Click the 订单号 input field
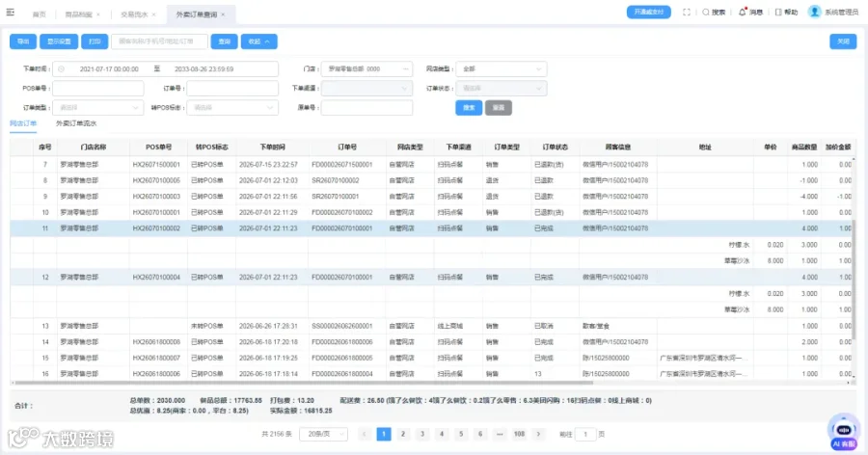Screen dimensions: 868x455 [x=232, y=88]
